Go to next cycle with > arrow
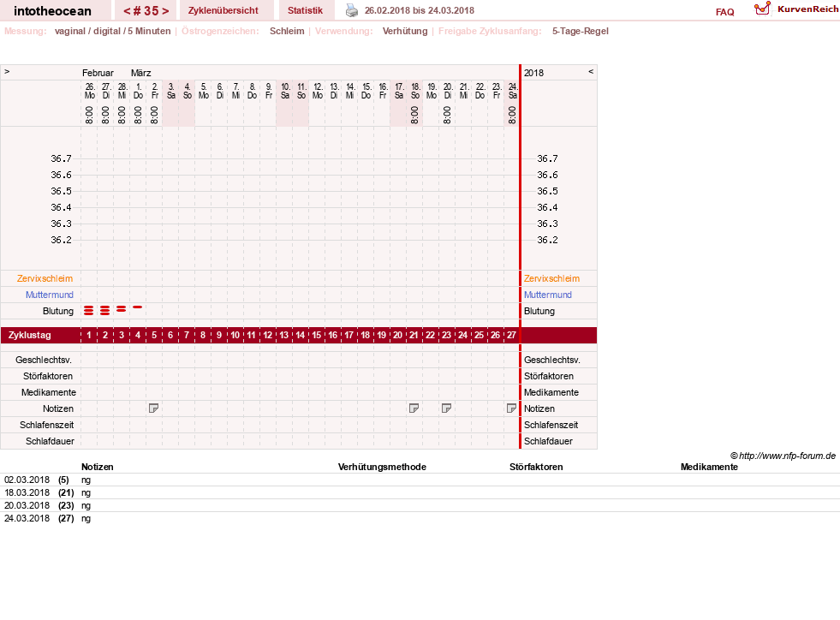 click(165, 11)
